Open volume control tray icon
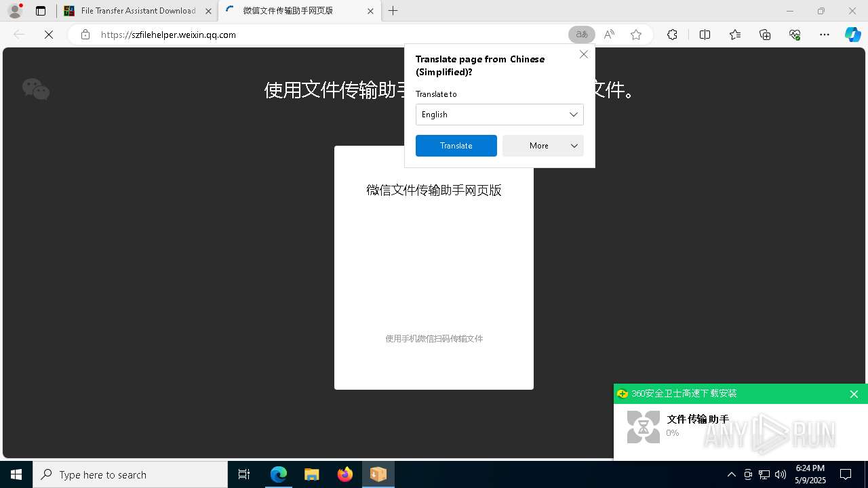This screenshot has width=868, height=488. (781, 474)
